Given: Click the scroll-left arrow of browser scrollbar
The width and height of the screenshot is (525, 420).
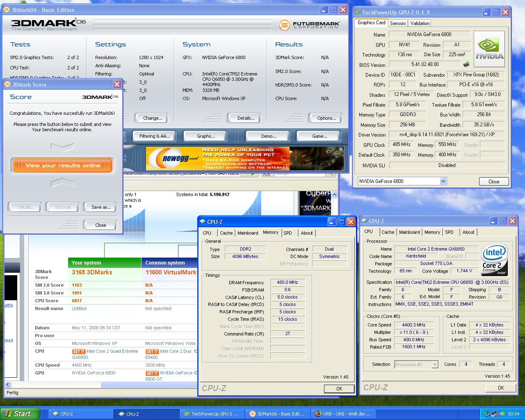Looking at the screenshot, I should (x=8, y=385).
